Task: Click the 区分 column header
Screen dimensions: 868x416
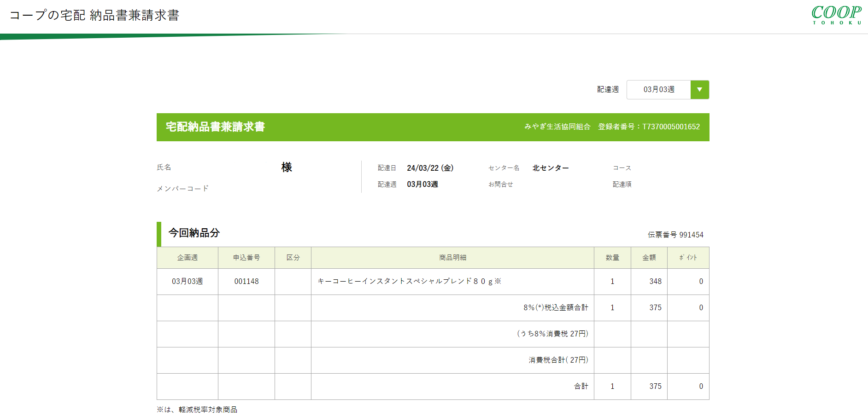Action: [293, 258]
